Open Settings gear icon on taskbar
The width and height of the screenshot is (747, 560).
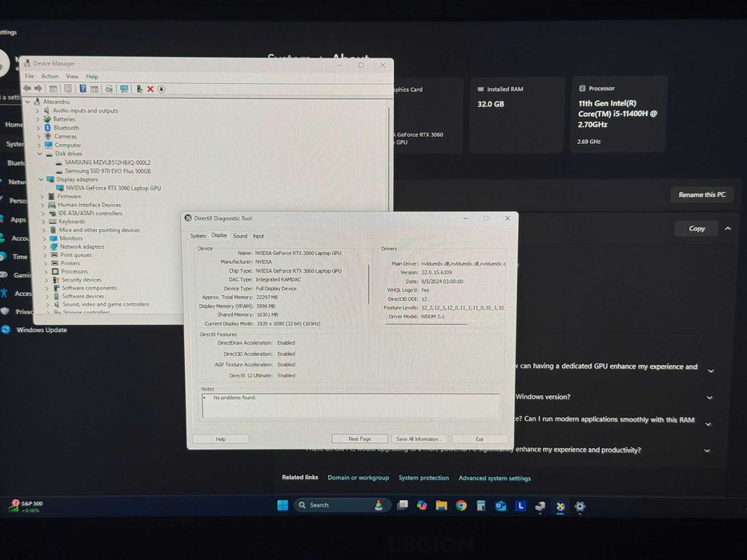click(580, 506)
